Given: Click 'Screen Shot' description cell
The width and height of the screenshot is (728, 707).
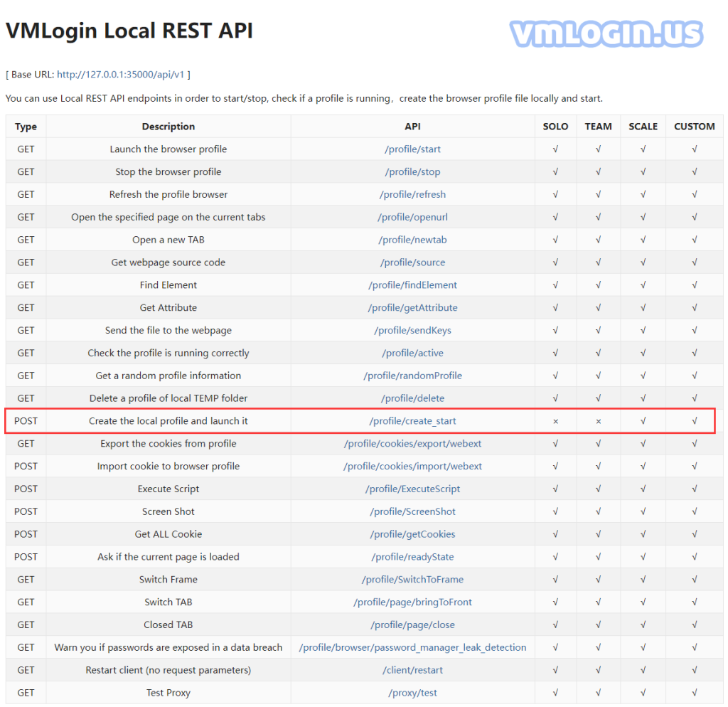Looking at the screenshot, I should (x=168, y=511).
